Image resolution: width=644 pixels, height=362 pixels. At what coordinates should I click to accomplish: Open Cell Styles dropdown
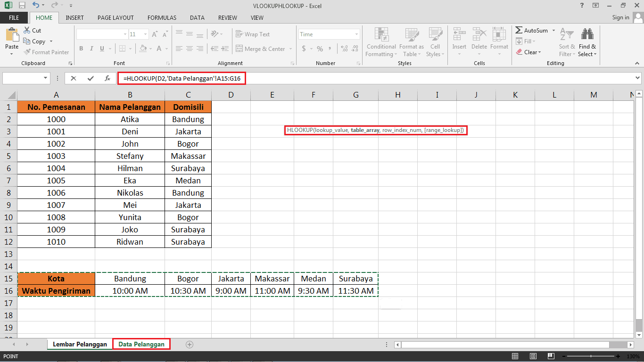coord(435,41)
